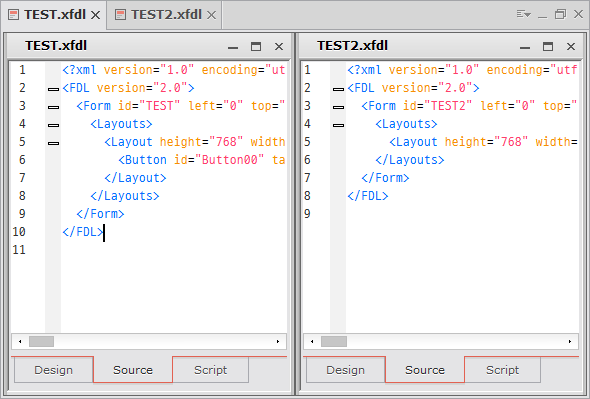Click the TEST.xfdl horizontal scrollbar thumb
The height and width of the screenshot is (399, 590).
point(41,341)
